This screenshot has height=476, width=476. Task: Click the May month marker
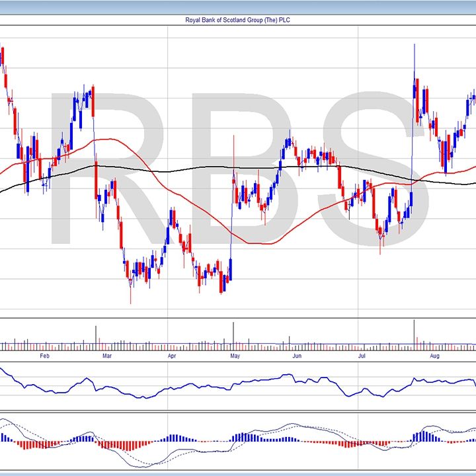(x=234, y=356)
